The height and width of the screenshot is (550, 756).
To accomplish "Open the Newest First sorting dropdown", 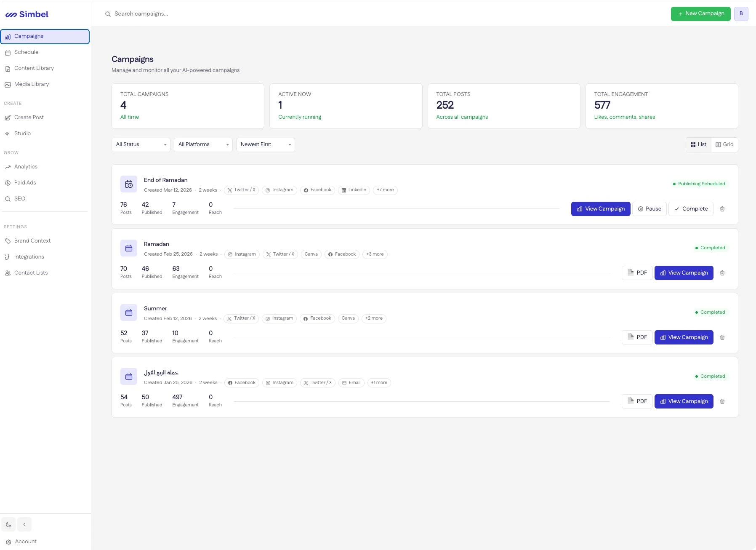I will (265, 144).
